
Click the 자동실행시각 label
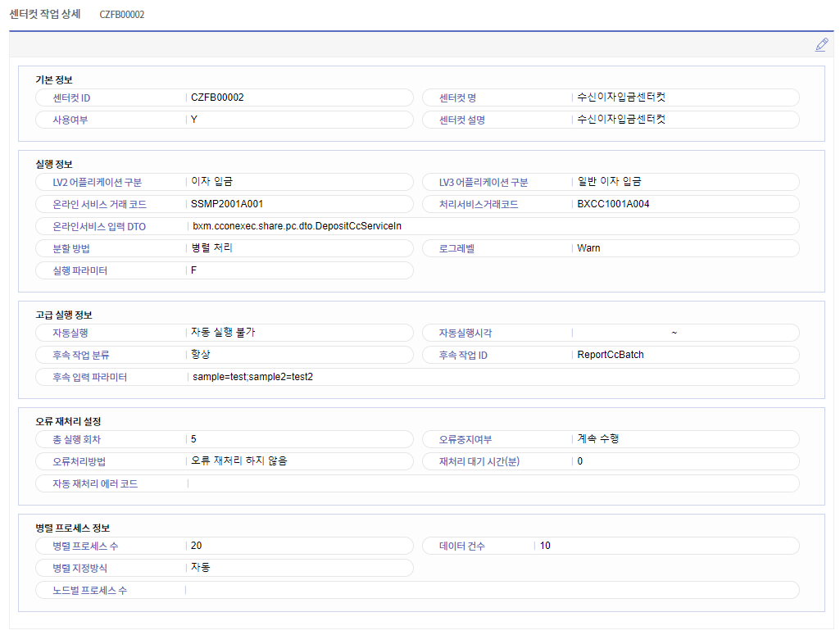click(465, 333)
